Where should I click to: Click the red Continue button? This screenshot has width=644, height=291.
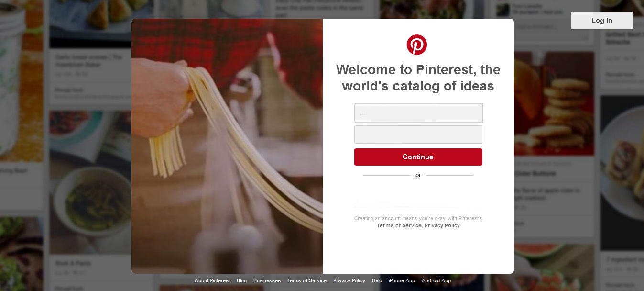tap(418, 157)
